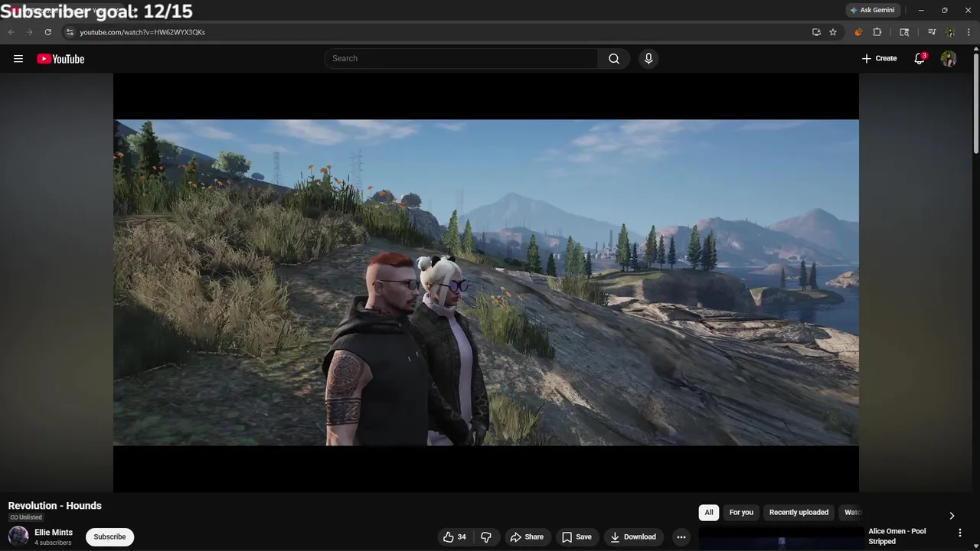Open the YouTube hamburger guide menu
The image size is (980, 551).
18,59
